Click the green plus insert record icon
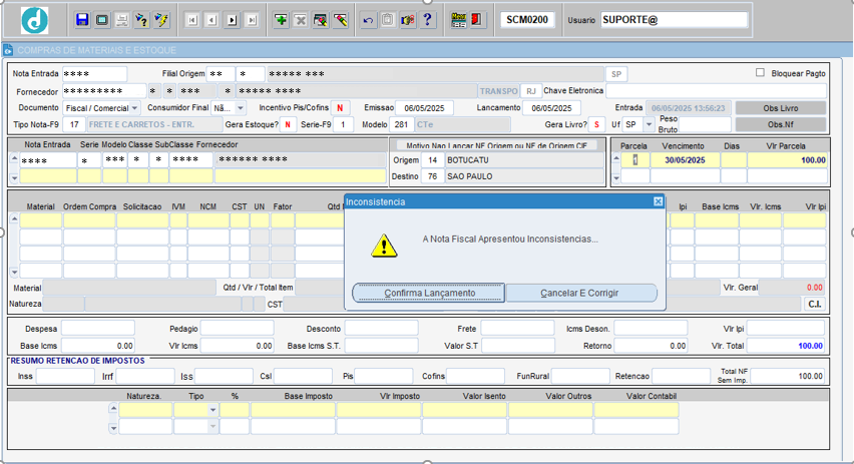This screenshot has height=464, width=854. click(281, 20)
